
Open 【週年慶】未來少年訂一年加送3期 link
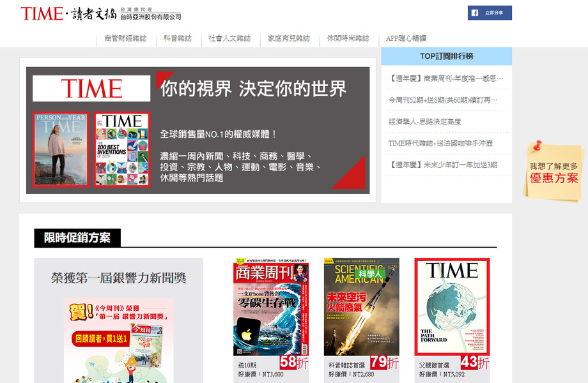point(442,165)
